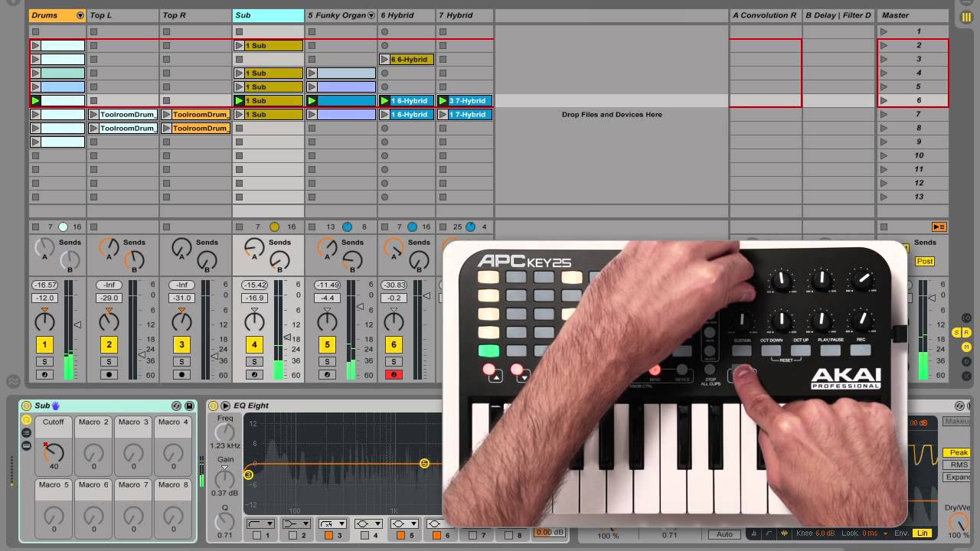Viewport: 980px width, 551px height.
Task: Select the Master track header
Action: click(913, 15)
